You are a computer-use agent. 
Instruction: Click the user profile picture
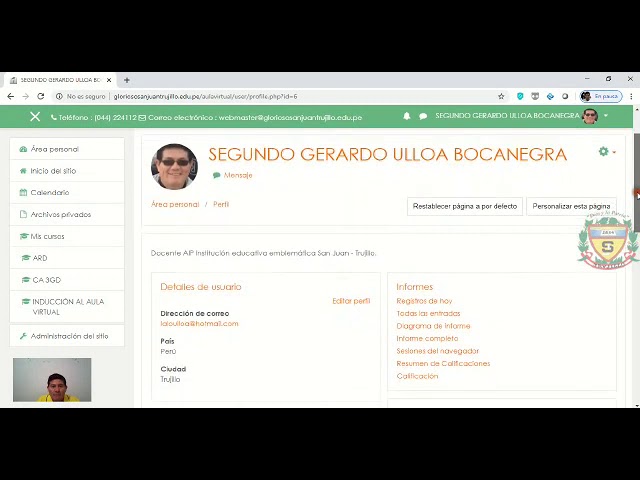174,166
